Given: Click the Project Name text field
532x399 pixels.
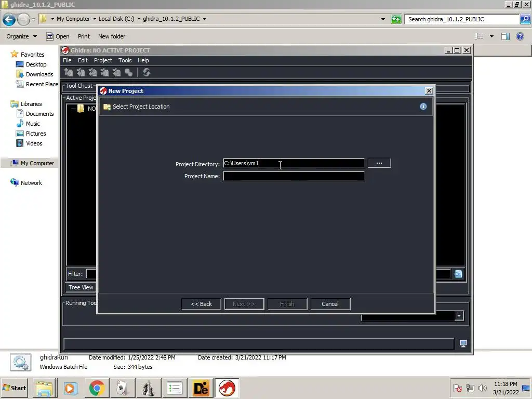Looking at the screenshot, I should (x=294, y=176).
